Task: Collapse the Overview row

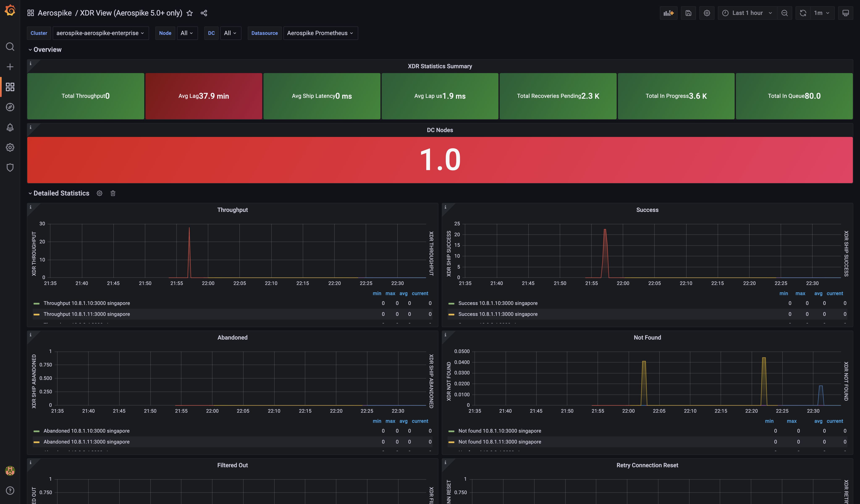Action: pos(47,50)
